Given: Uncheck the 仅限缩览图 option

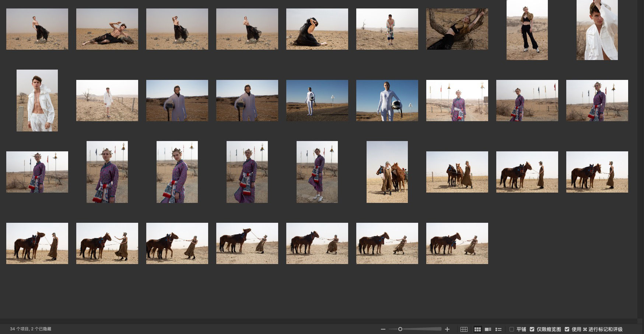Looking at the screenshot, I should coord(532,329).
